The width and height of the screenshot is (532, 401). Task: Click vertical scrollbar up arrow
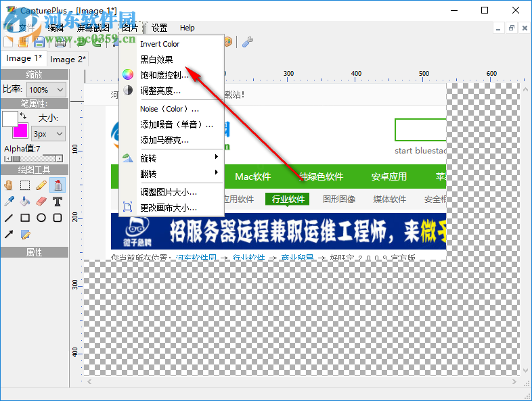525,89
